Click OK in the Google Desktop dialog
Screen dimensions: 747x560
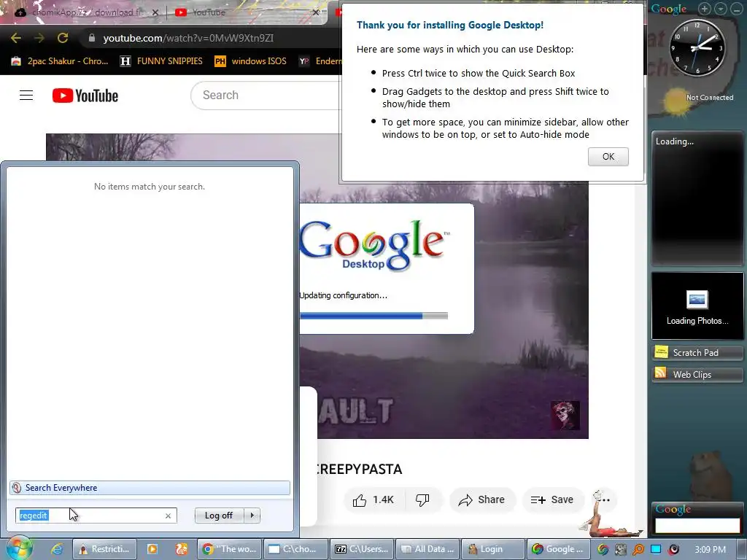pos(608,157)
